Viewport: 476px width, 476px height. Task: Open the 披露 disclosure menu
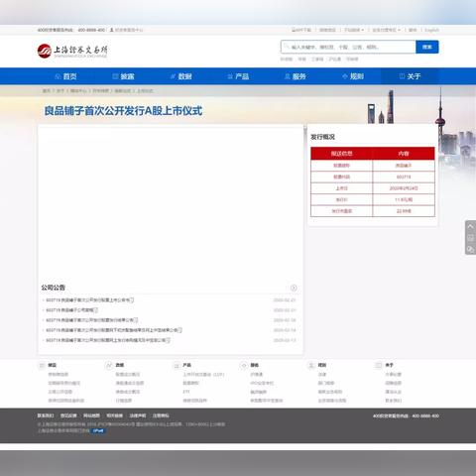123,76
